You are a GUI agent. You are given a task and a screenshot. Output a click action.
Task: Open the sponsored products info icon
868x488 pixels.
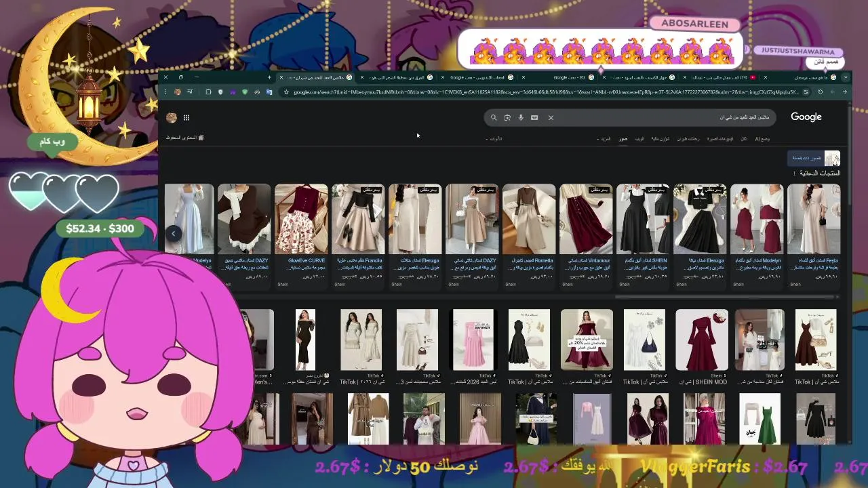pos(795,174)
